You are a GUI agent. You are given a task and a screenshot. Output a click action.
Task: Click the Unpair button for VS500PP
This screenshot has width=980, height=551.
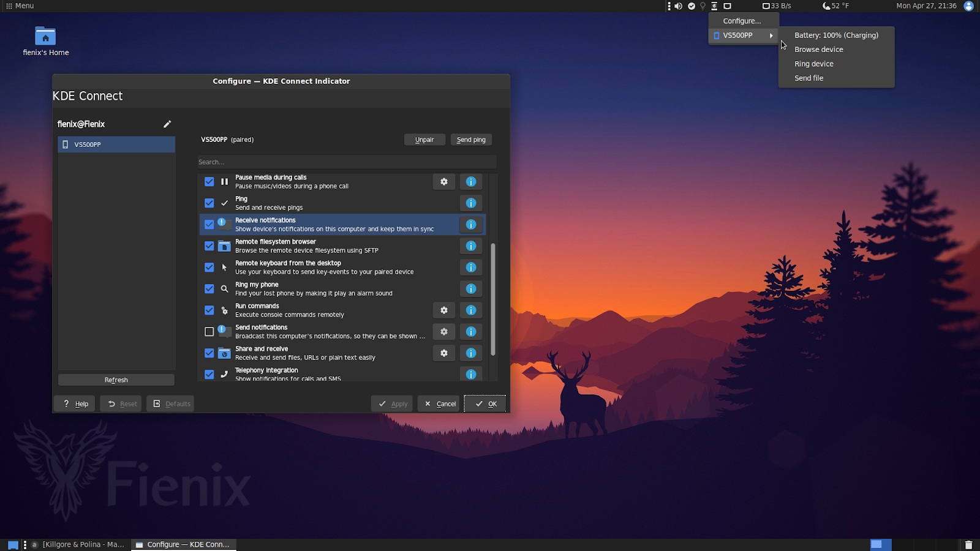click(424, 139)
